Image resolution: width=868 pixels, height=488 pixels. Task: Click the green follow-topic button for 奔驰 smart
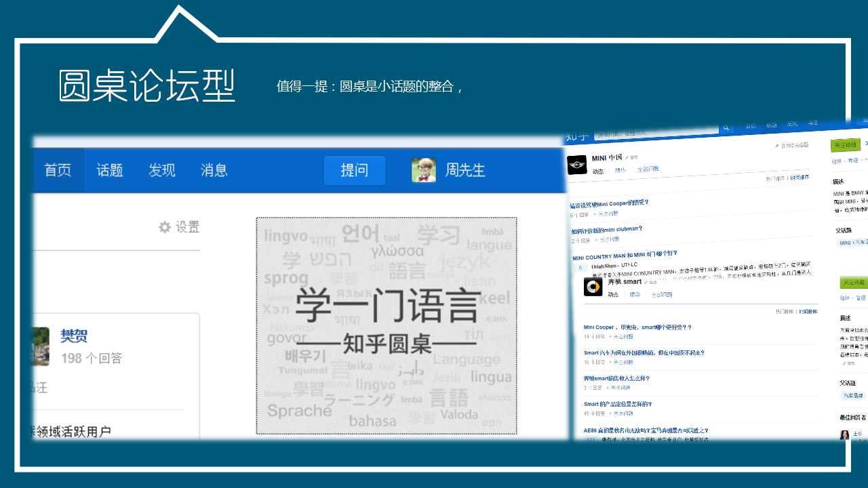854,283
